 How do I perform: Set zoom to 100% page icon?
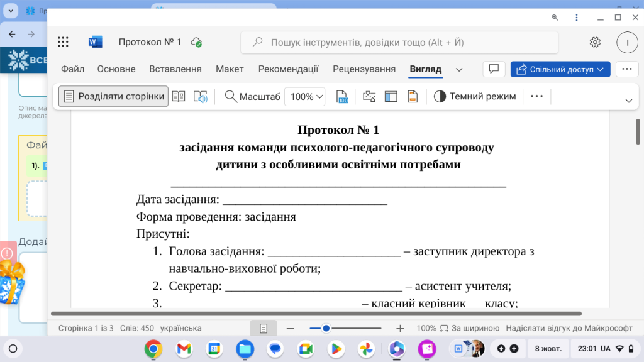pos(342,96)
